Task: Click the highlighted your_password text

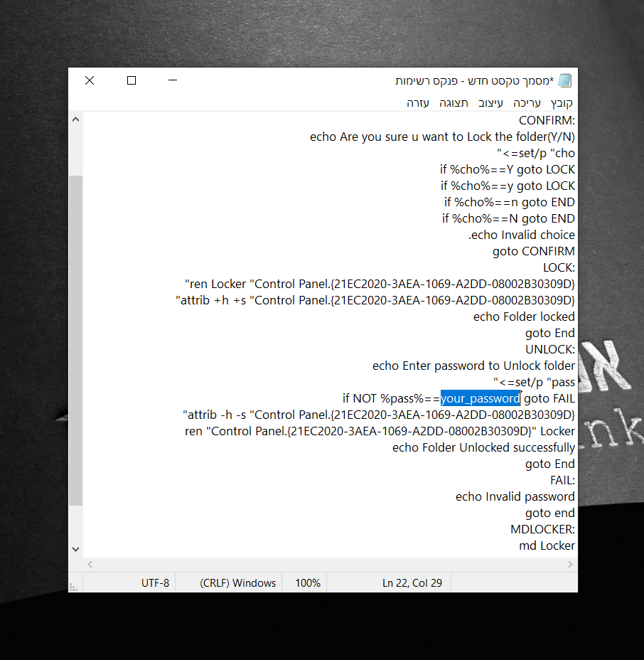Action: (481, 398)
